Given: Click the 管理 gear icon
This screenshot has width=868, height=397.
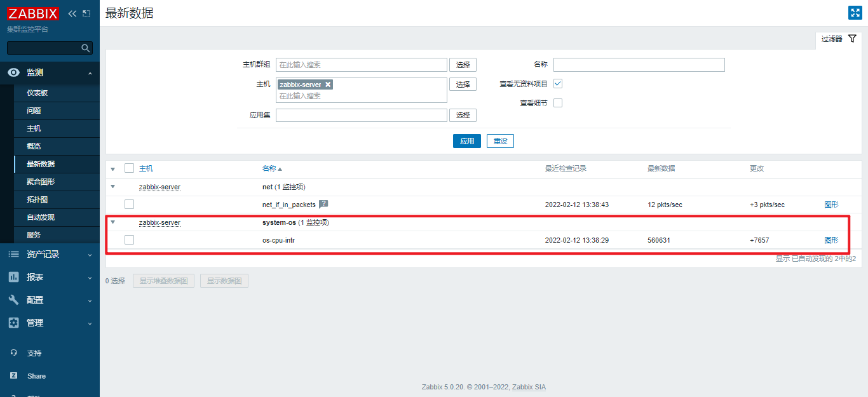Looking at the screenshot, I should point(13,323).
